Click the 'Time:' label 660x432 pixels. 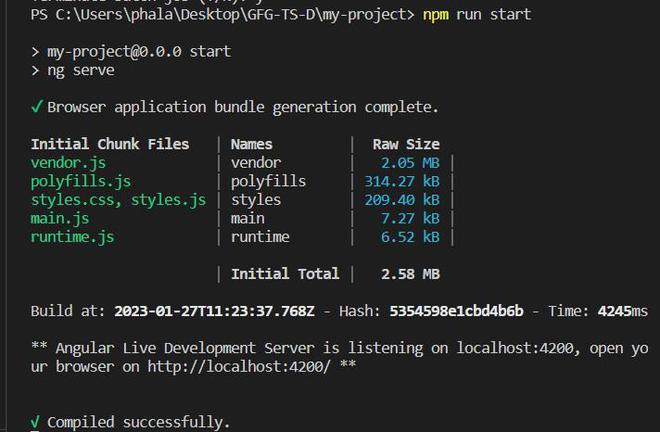569,311
